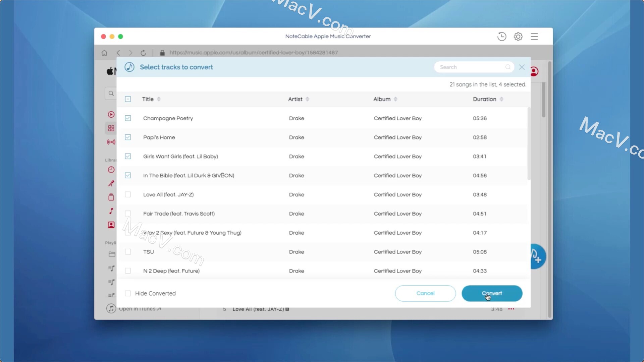Click the search magnifier in track search box
This screenshot has height=362, width=644.
click(508, 67)
